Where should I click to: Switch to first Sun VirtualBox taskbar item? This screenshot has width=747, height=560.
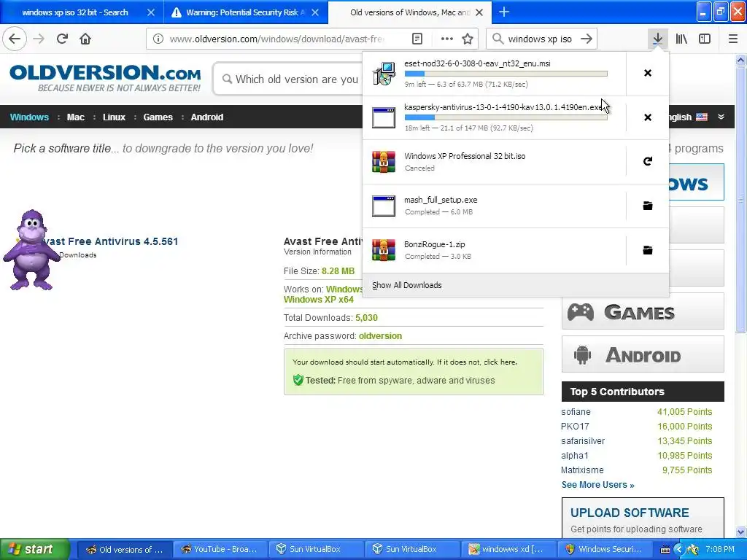(315, 549)
